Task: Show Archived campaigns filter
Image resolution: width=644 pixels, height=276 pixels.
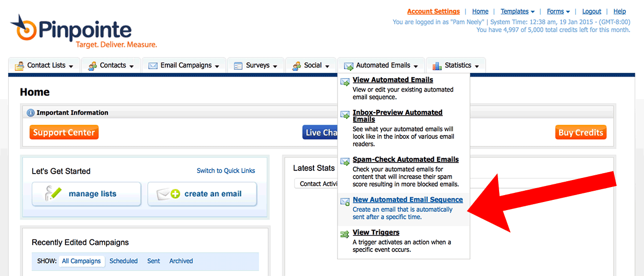Action: pos(181,261)
